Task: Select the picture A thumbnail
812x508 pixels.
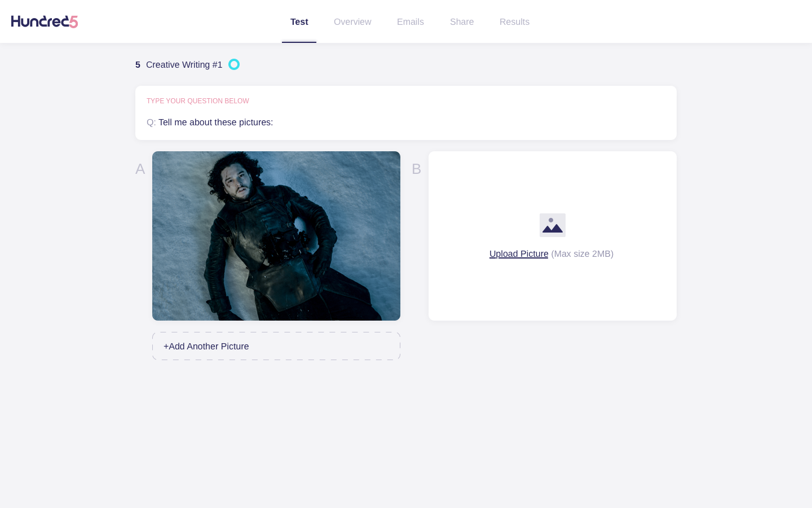Action: click(276, 236)
